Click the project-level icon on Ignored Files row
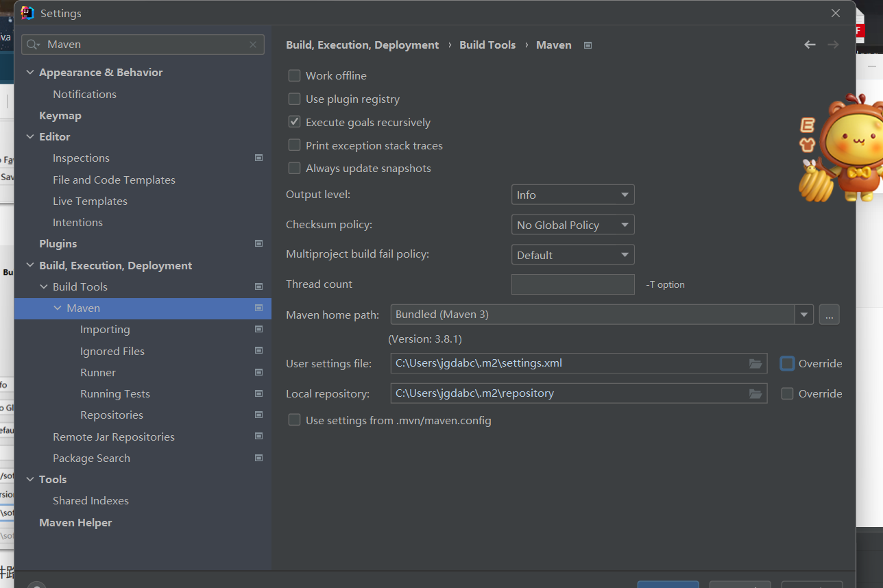Viewport: 883px width, 588px height. pos(258,350)
